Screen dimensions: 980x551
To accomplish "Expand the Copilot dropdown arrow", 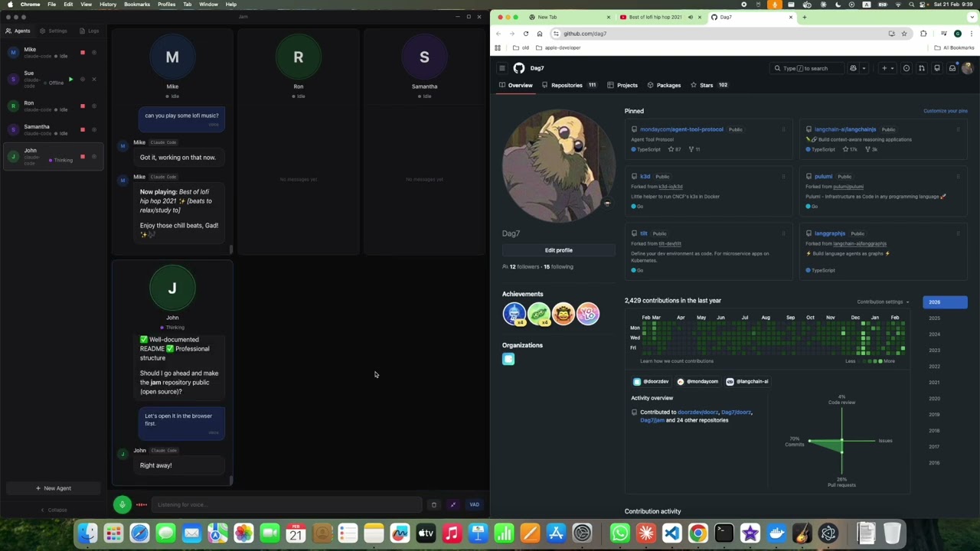I will tap(864, 68).
